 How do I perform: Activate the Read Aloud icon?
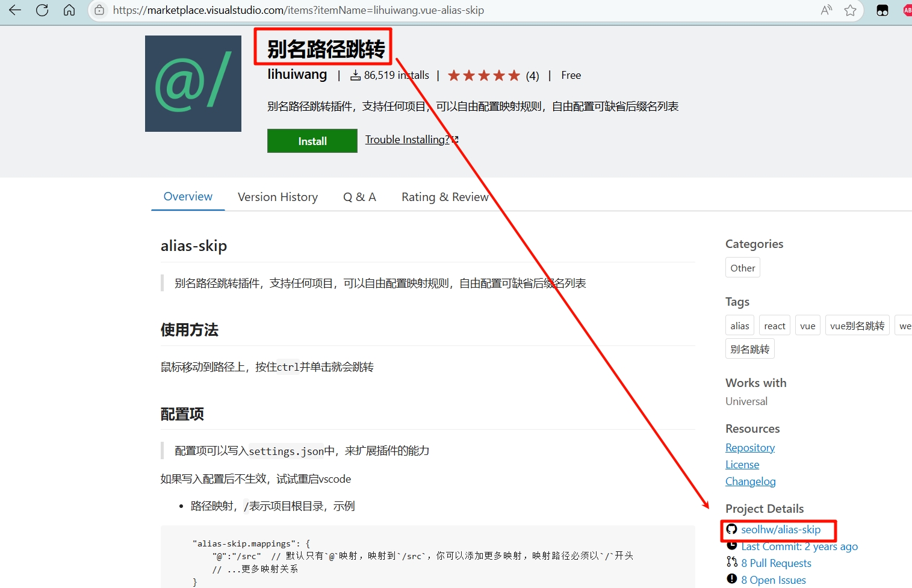[827, 10]
